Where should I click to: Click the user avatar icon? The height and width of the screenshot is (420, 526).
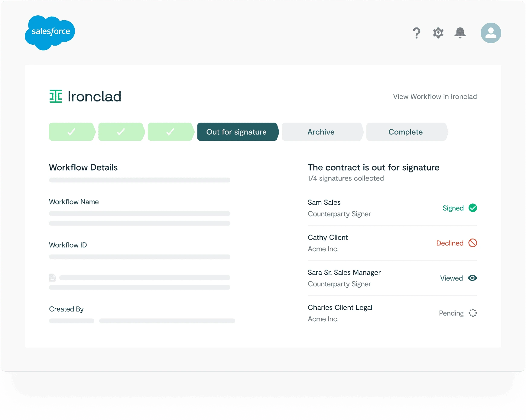[x=491, y=33]
